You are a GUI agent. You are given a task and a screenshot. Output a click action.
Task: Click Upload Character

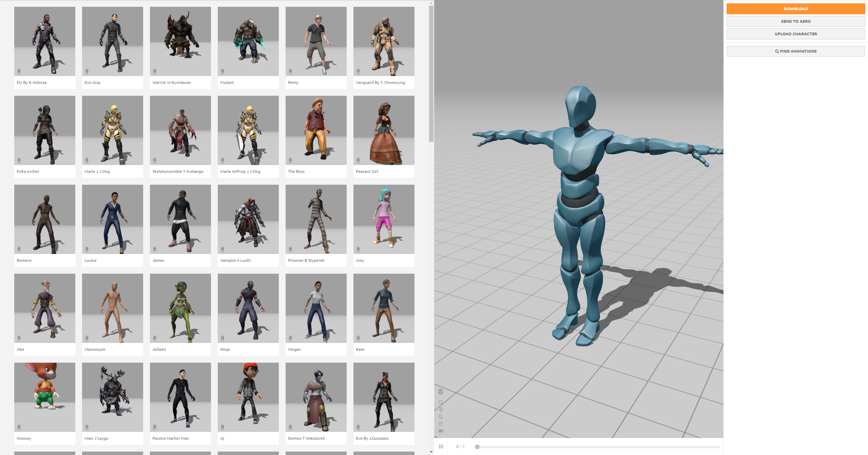[795, 34]
